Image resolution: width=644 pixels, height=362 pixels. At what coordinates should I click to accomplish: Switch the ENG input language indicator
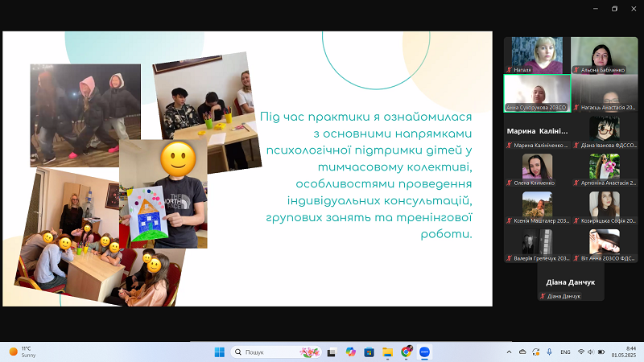pyautogui.click(x=565, y=352)
